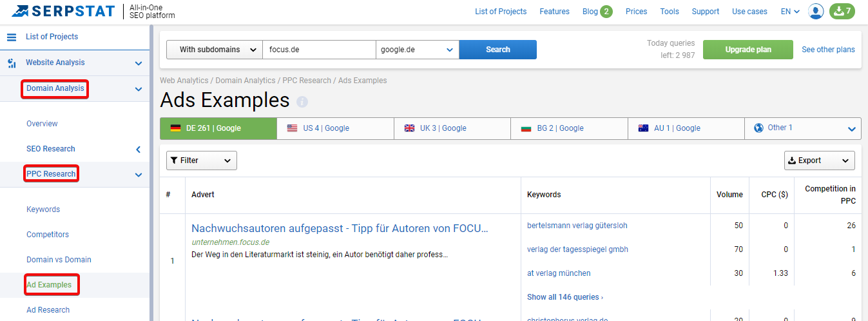This screenshot has height=321, width=868.
Task: Open the Export dropdown
Action: 820,160
